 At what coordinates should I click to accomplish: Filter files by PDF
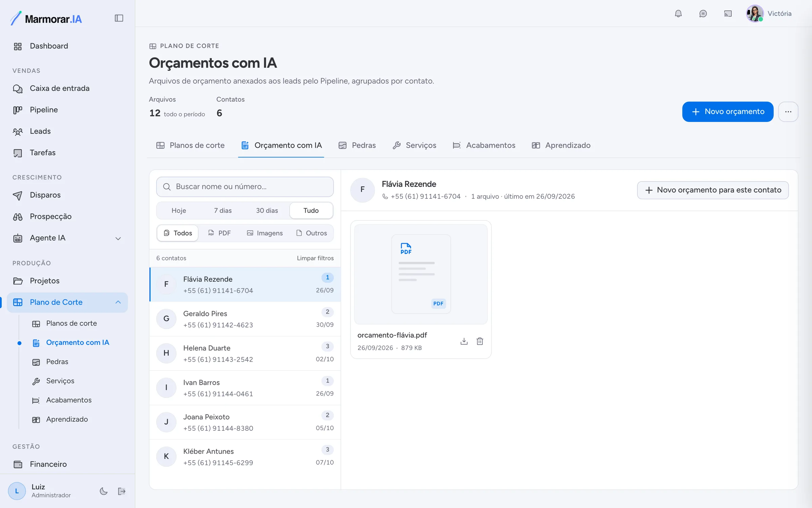(220, 233)
